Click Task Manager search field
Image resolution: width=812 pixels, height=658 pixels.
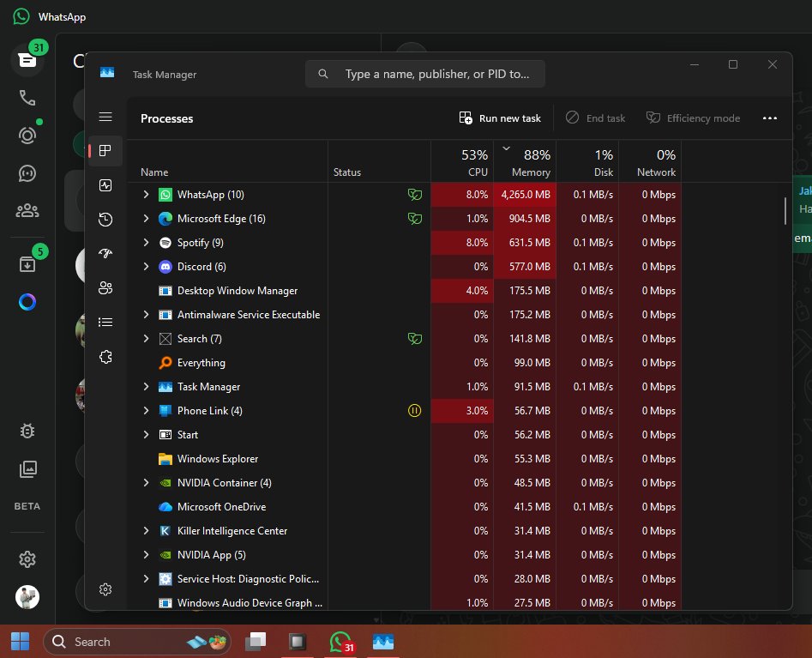pos(425,74)
